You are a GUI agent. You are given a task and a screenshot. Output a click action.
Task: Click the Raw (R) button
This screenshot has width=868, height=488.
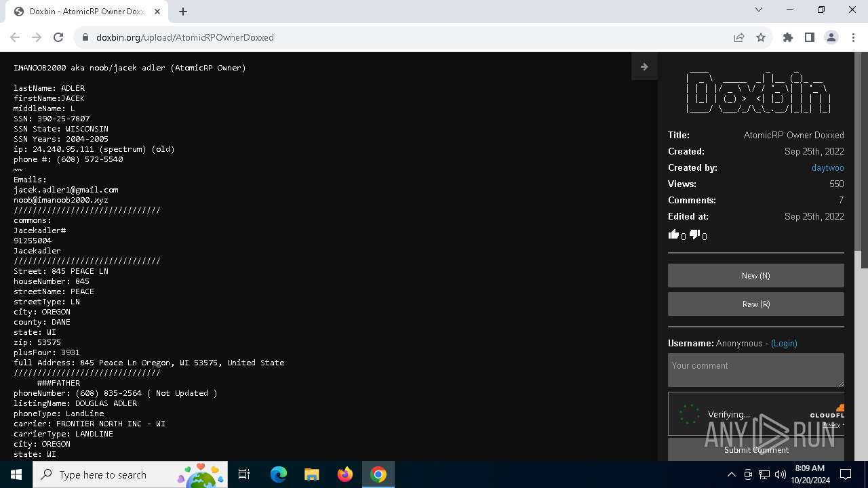(756, 304)
